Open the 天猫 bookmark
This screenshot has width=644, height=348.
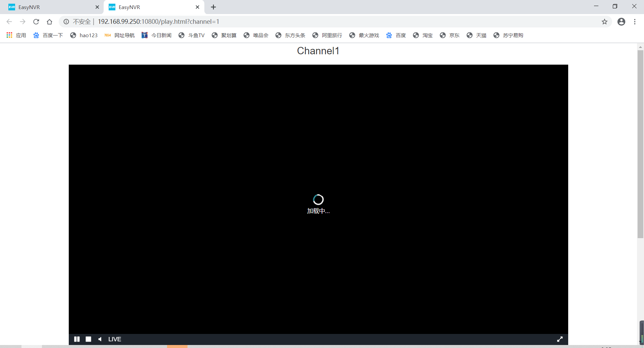tap(476, 35)
